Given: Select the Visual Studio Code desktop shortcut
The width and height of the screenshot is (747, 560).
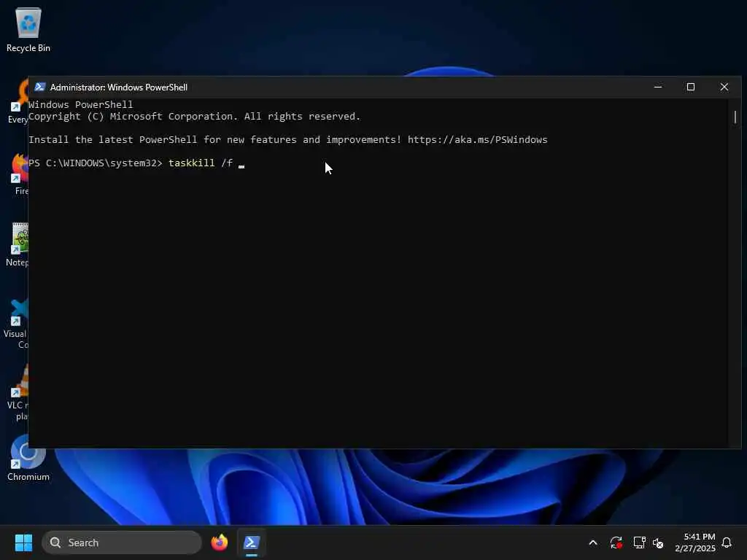Looking at the screenshot, I should 18,324.
